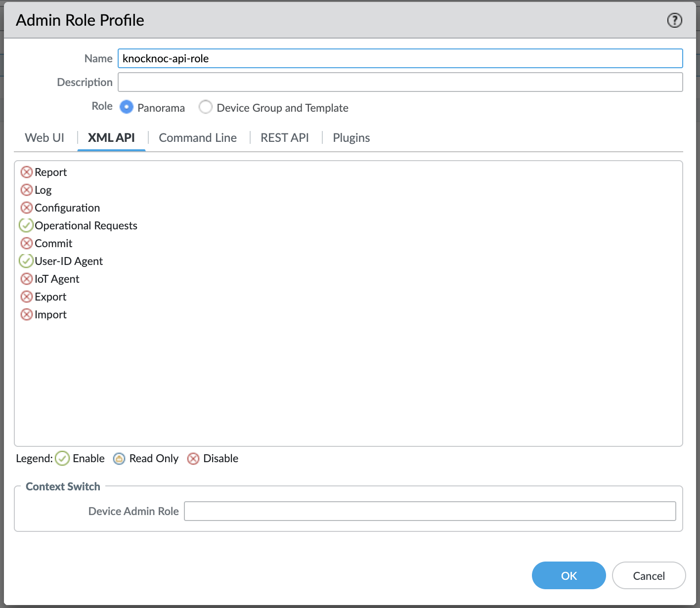This screenshot has height=608, width=700.
Task: Click the Import disabled status icon
Action: 27,314
